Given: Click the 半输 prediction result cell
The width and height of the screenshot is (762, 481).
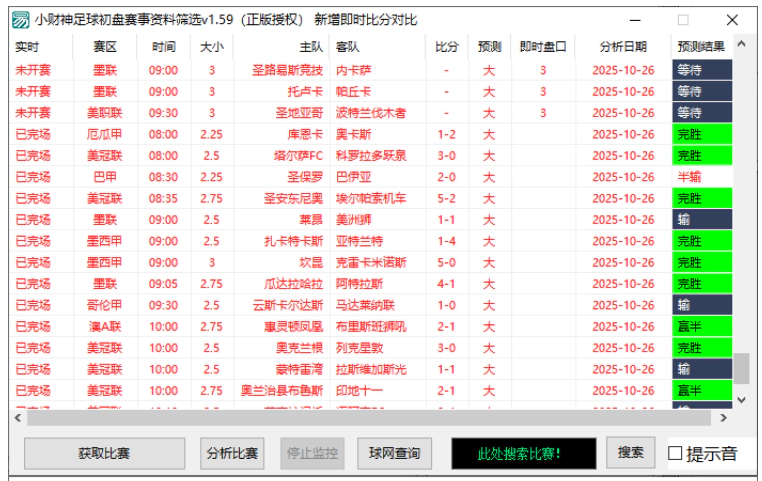Looking at the screenshot, I should click(701, 177).
